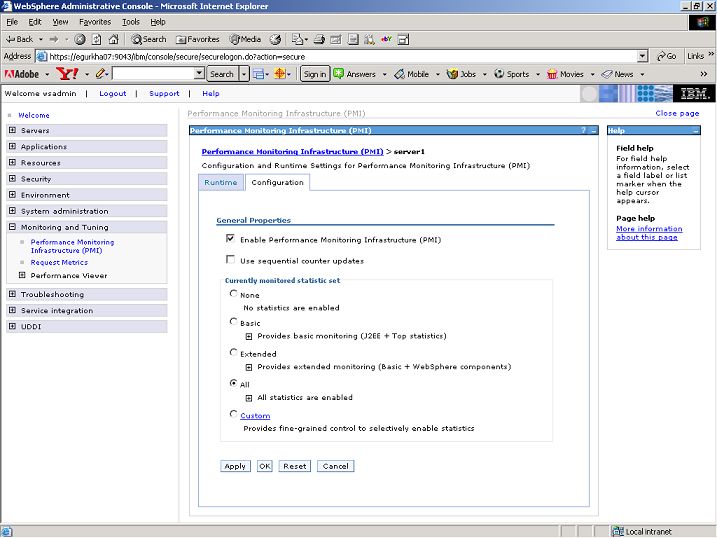717x538 pixels.
Task: Open the Edit menu
Action: pos(35,22)
